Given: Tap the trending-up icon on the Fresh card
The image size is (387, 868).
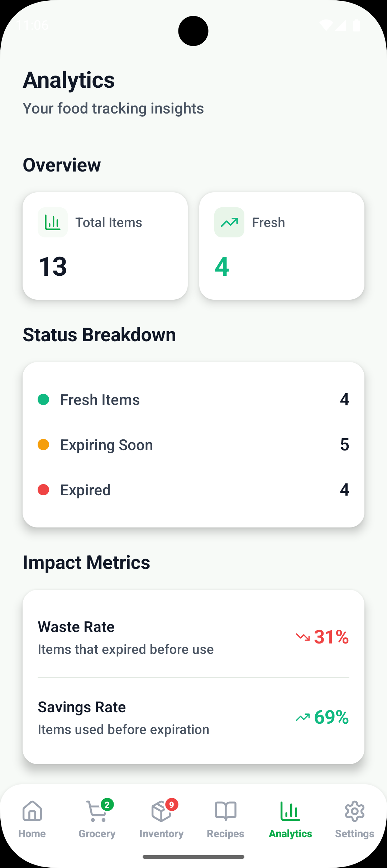Looking at the screenshot, I should [x=229, y=222].
